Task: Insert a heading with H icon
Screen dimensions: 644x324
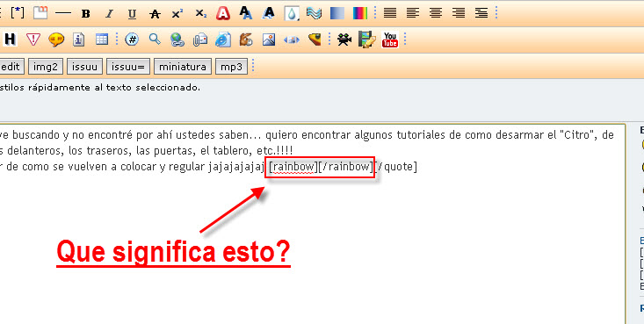Action: 11,40
